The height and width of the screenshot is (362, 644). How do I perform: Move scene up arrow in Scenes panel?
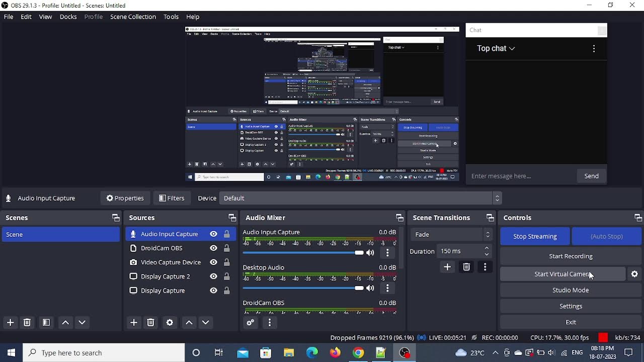65,322
